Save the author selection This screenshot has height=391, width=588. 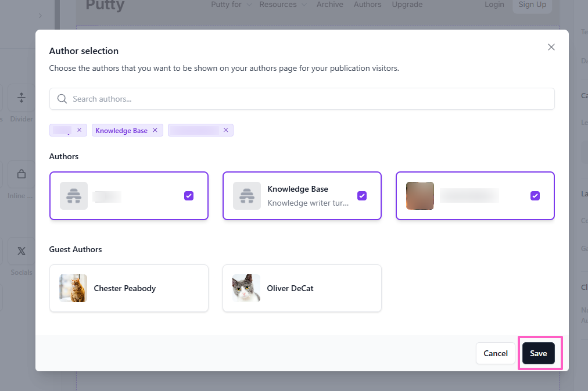coord(539,353)
